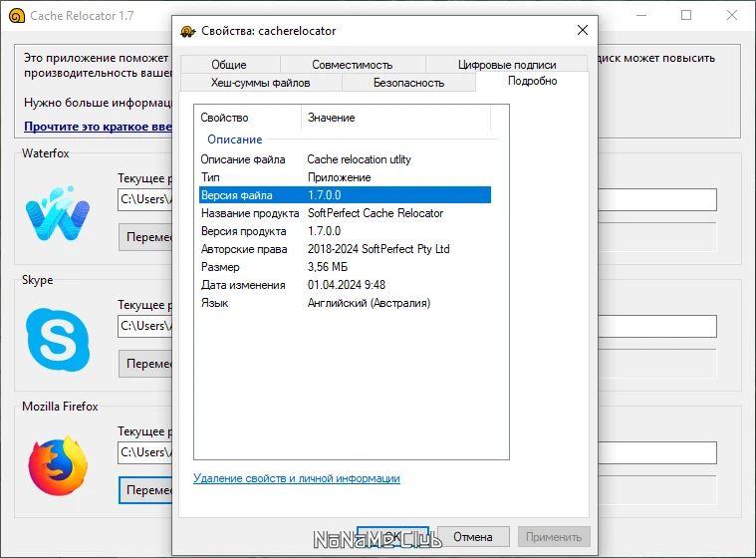756x558 pixels.
Task: Open the Цифровые подписи tab
Action: point(507,64)
